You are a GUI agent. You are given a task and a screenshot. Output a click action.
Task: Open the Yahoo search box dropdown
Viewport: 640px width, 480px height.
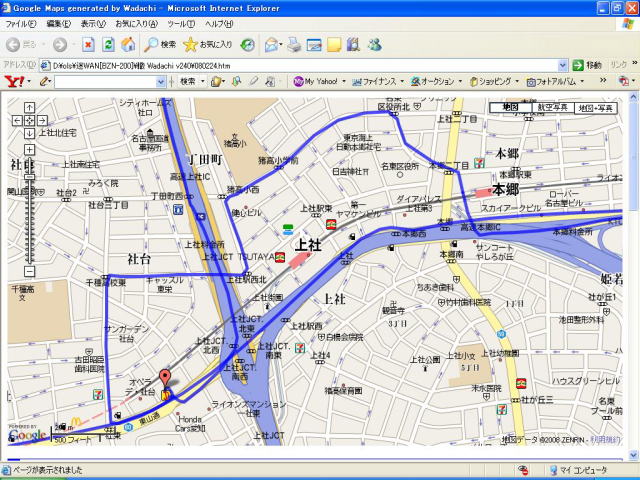point(160,82)
